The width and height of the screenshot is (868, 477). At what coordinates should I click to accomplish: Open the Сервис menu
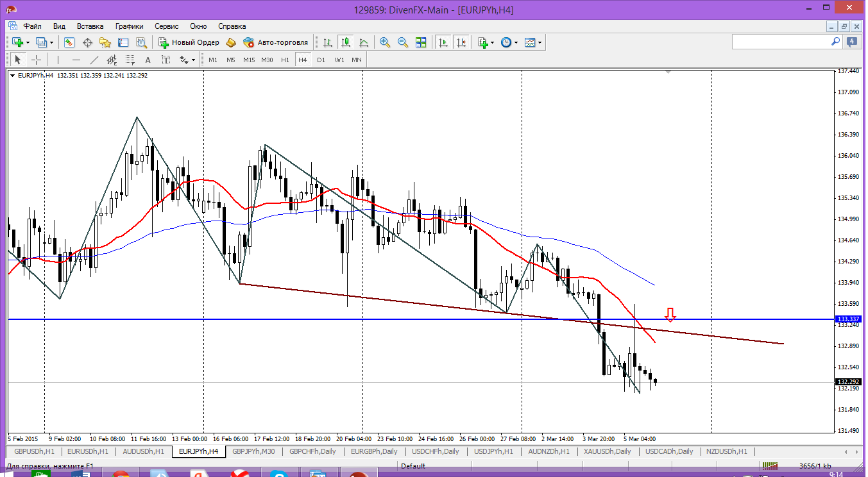167,26
